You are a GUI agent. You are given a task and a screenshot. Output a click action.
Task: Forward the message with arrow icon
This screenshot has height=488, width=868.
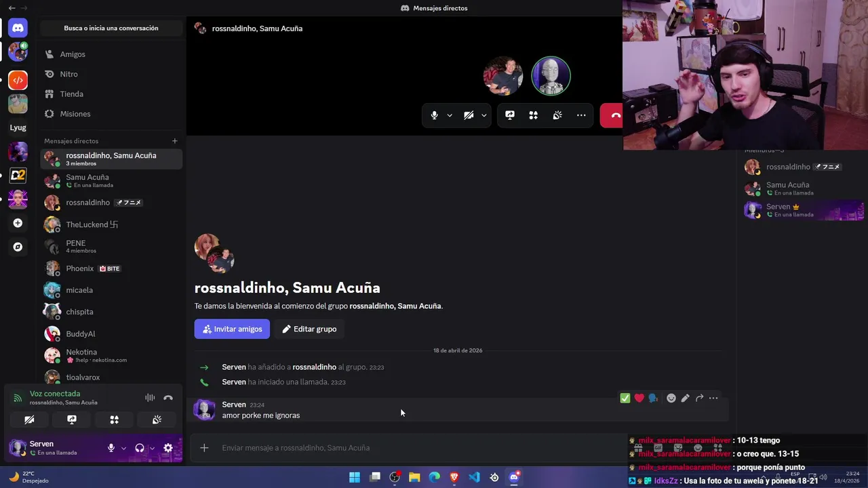[x=699, y=398]
